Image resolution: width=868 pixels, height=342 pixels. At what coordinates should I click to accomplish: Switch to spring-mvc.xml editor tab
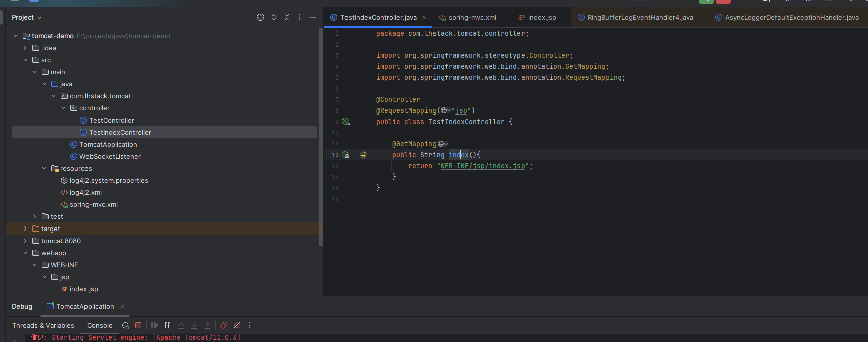click(472, 17)
